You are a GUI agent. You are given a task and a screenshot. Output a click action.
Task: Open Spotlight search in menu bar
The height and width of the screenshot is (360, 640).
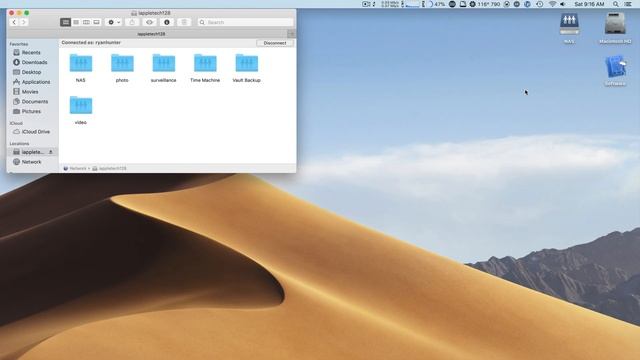click(616, 4)
